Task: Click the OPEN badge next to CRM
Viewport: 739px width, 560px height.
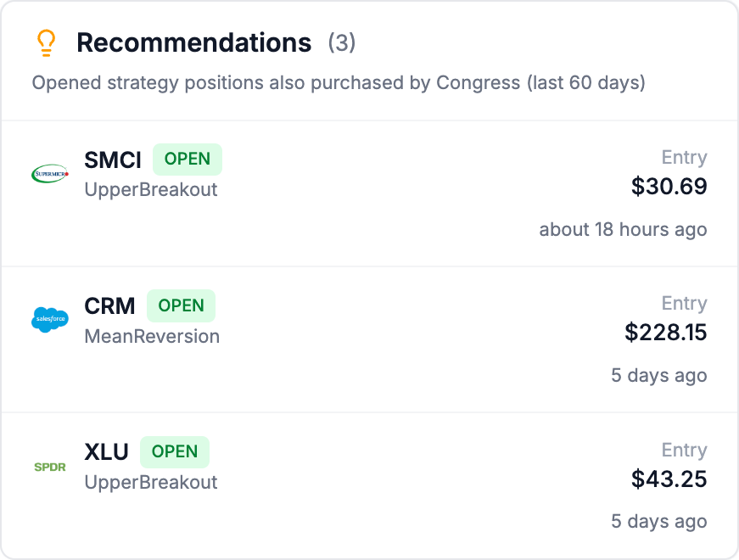Action: tap(181, 305)
